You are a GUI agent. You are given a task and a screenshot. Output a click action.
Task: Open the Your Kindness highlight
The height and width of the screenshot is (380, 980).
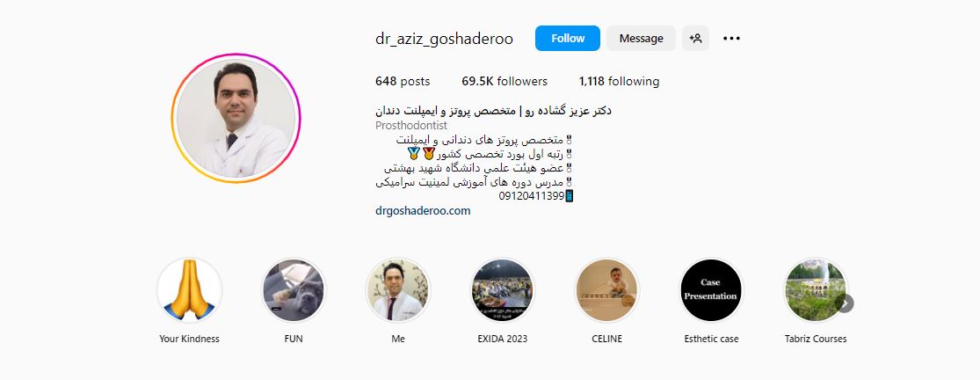189,290
